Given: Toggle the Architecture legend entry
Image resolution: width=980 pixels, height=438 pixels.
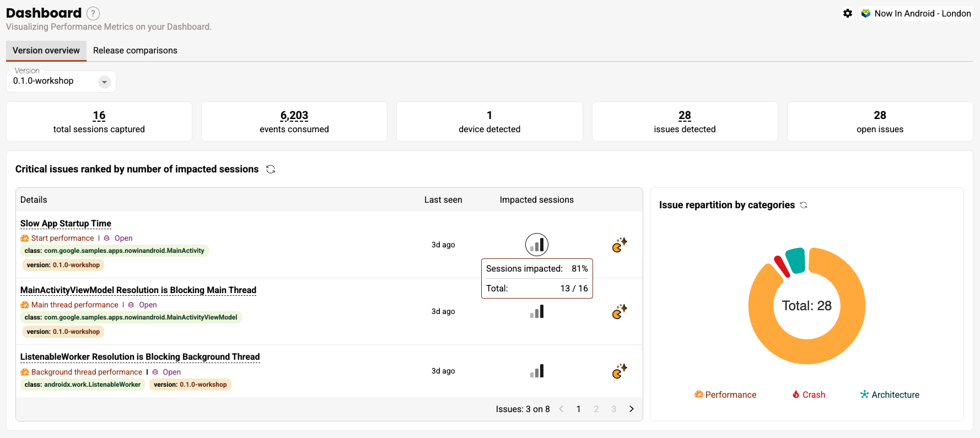Looking at the screenshot, I should pos(890,394).
